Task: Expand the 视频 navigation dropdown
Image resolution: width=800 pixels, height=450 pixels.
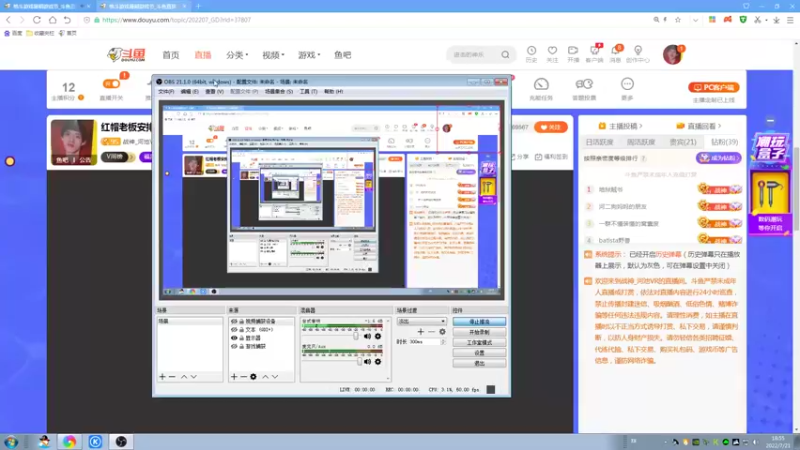Action: tap(273, 55)
